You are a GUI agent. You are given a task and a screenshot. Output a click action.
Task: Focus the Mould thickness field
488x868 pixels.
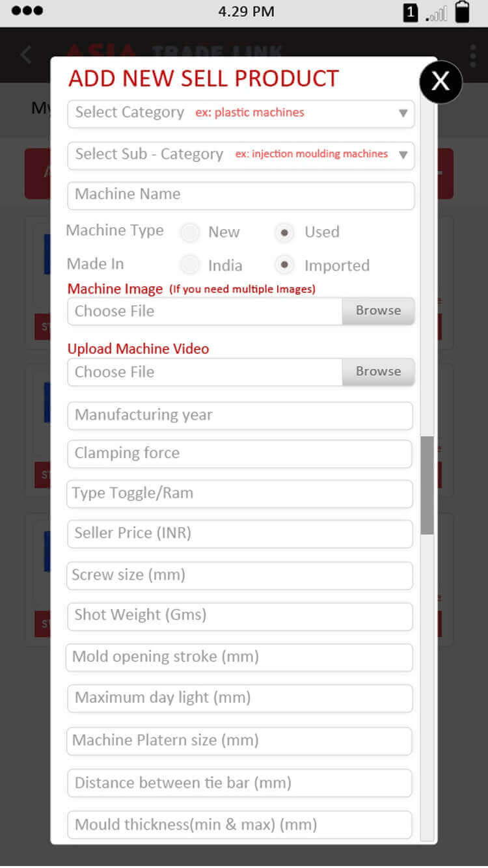click(239, 825)
